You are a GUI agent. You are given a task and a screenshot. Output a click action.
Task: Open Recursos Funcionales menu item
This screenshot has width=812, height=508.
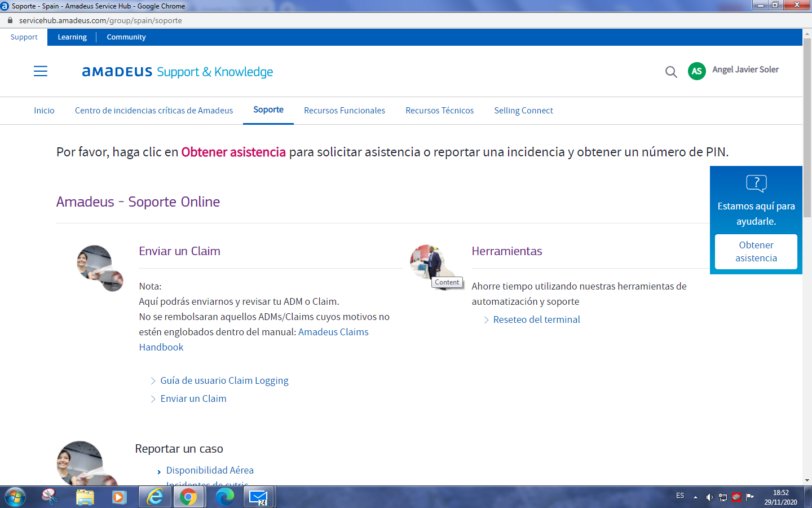(345, 111)
